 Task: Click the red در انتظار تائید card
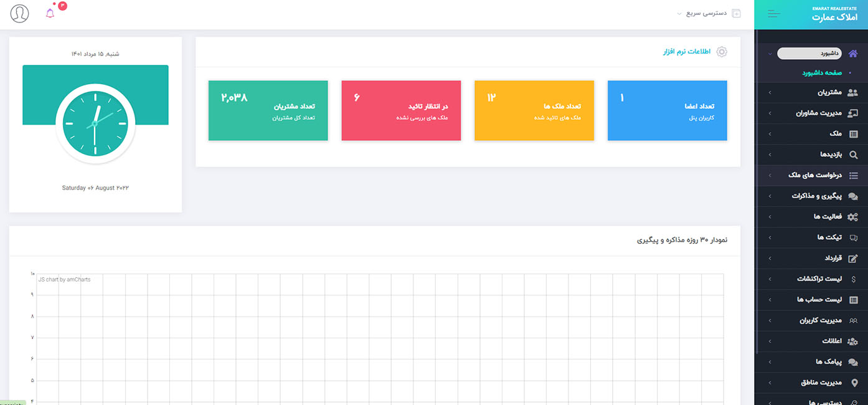401,110
